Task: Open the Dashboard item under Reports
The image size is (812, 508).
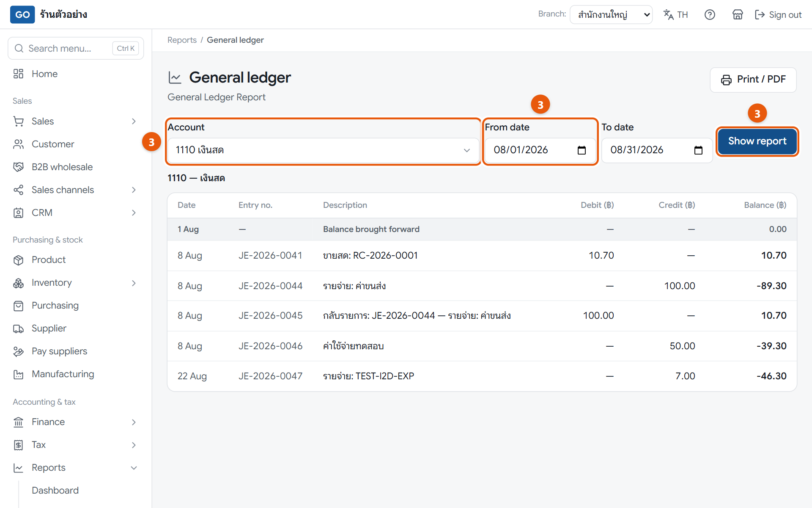Action: 55,490
